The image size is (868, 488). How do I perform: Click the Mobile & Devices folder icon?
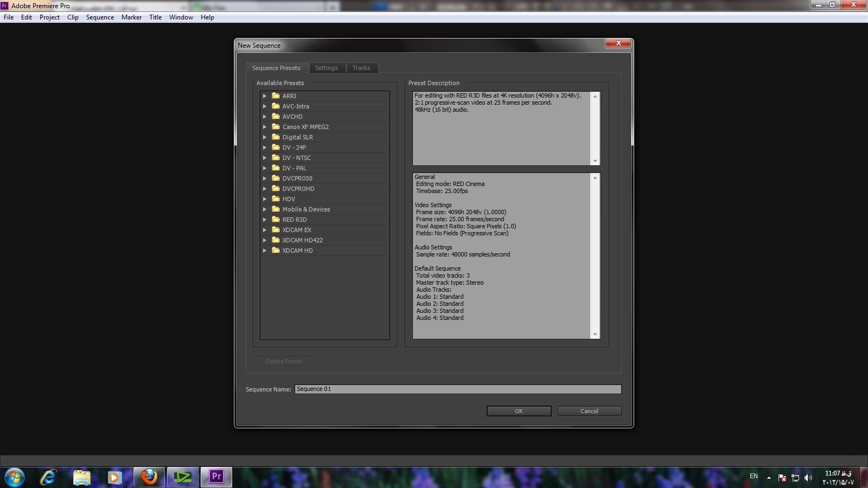[276, 209]
